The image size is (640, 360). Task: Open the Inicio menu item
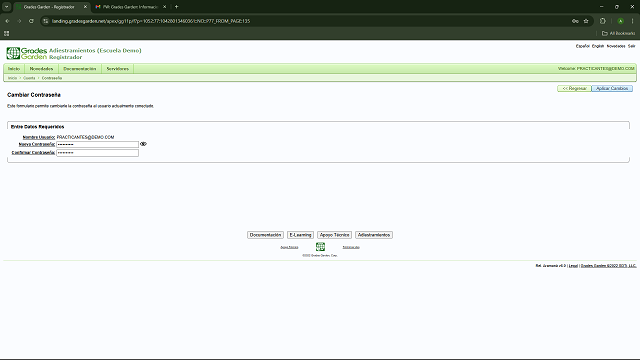pyautogui.click(x=14, y=69)
